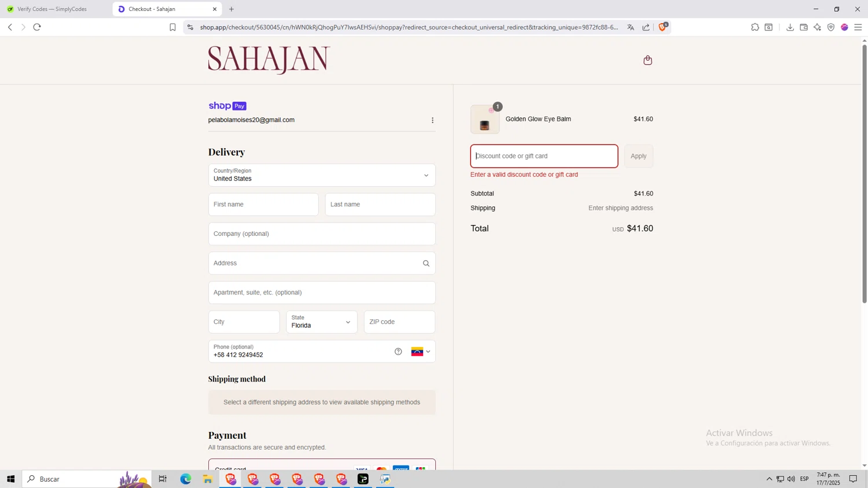Expand the Country/Region dropdown
Image resolution: width=868 pixels, height=488 pixels.
(x=322, y=175)
